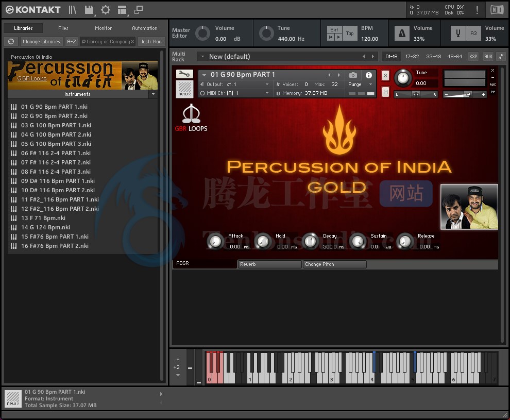Click the instrument pan slider

416,94
